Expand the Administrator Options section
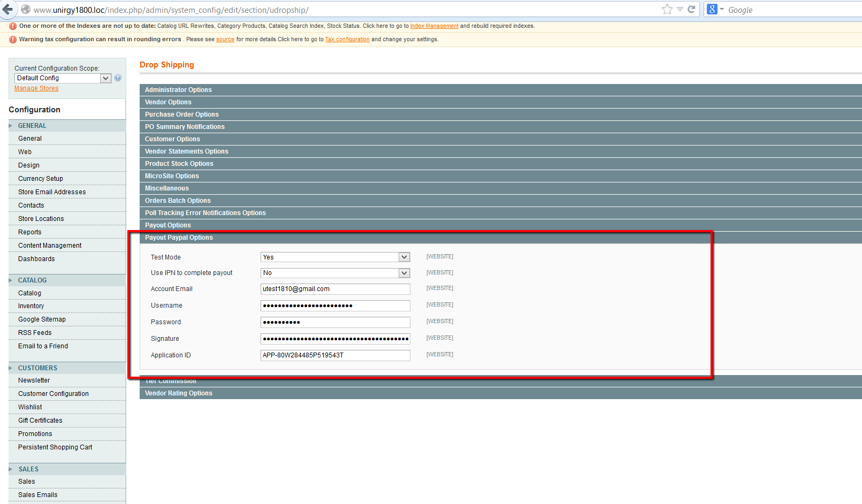 [501, 90]
